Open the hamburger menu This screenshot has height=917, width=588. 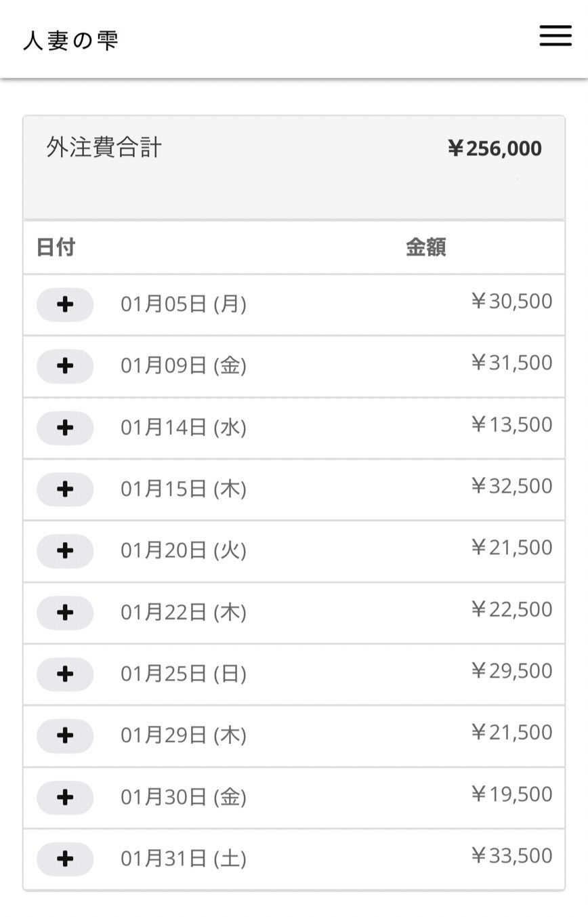click(555, 36)
